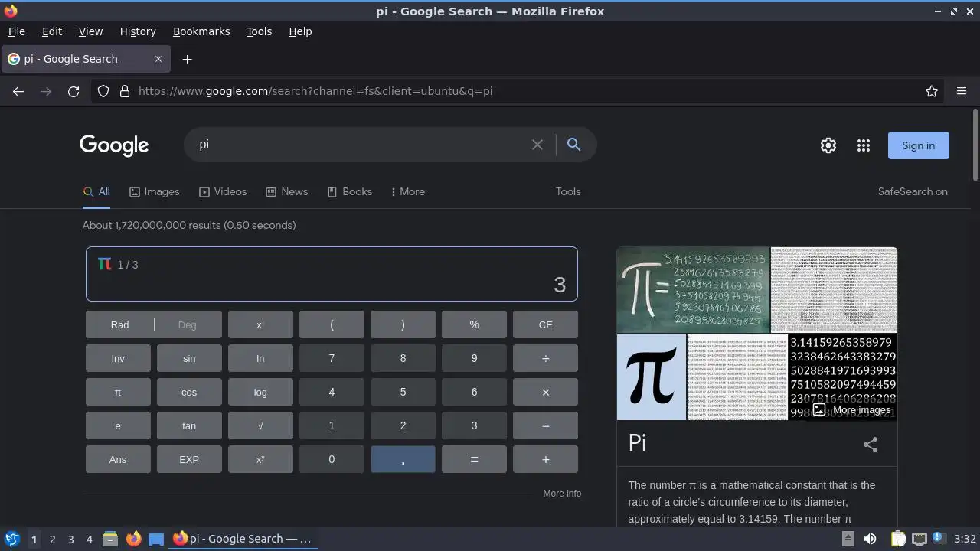980x551 pixels.
Task: Click the square root √ key
Action: tap(260, 425)
